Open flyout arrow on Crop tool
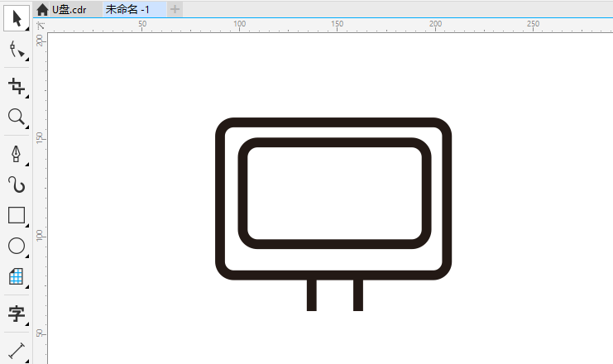This screenshot has height=364, width=613. (27, 96)
